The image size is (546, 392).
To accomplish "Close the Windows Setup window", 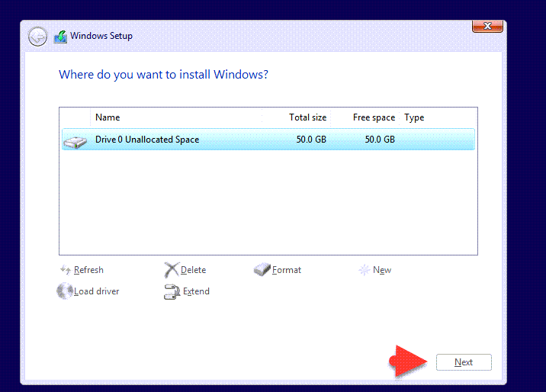I will point(487,27).
